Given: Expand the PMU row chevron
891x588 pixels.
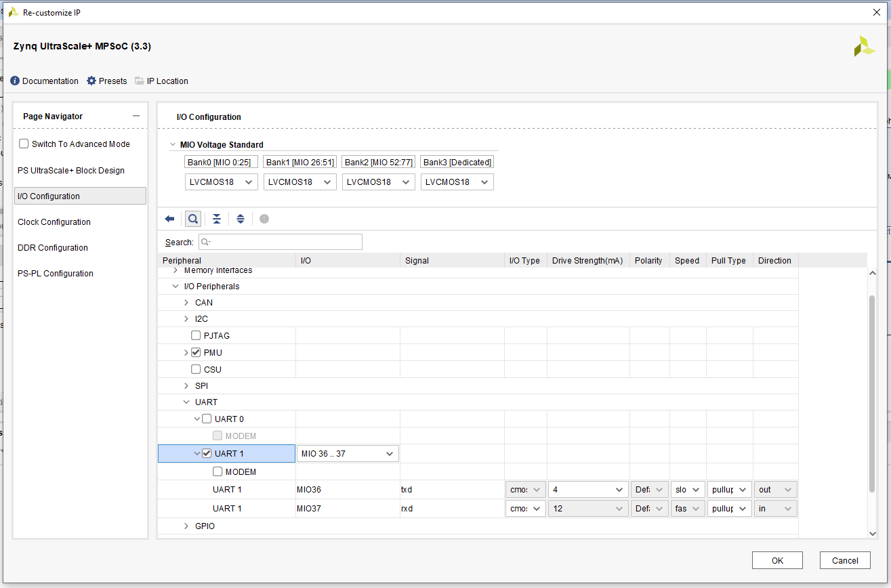Looking at the screenshot, I should click(x=186, y=353).
